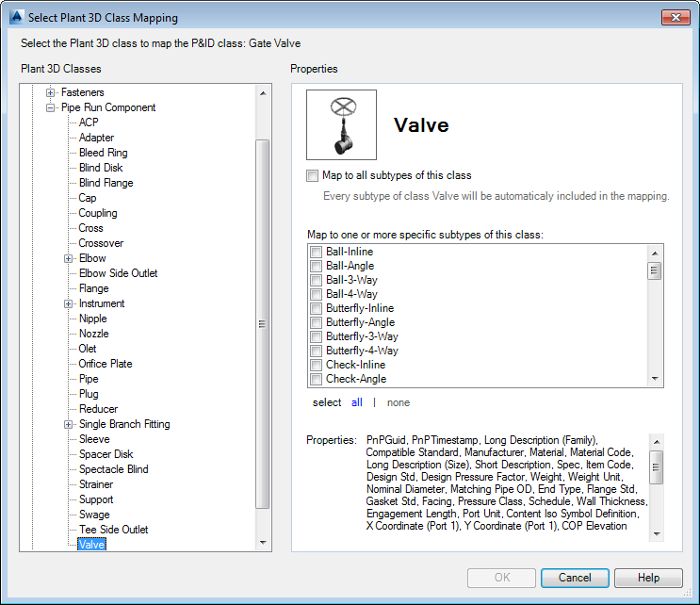
Task: Select Cross class
Action: tap(90, 228)
